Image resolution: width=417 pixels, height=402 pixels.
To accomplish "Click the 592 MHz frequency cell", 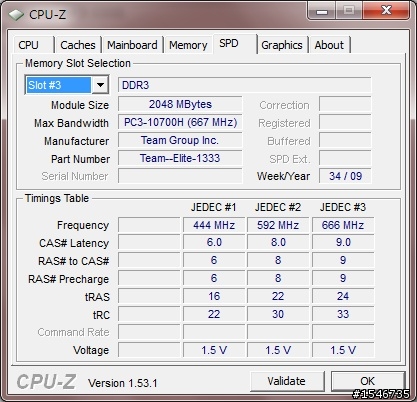I will tap(278, 225).
